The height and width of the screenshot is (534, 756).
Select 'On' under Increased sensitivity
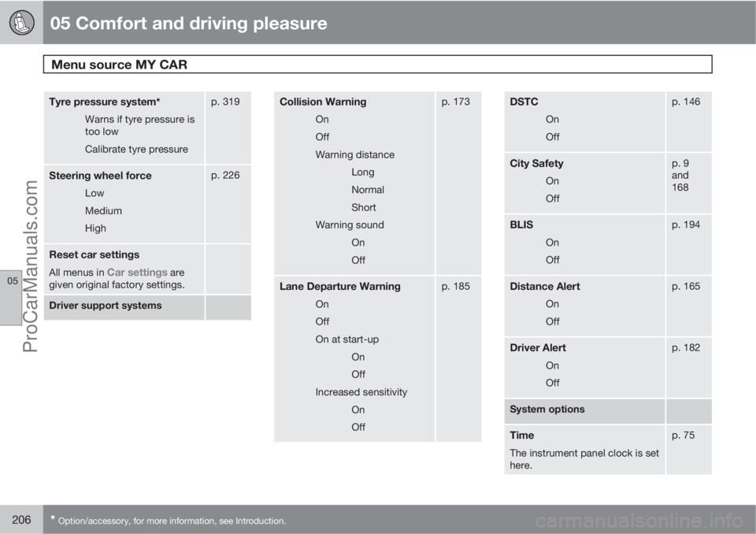pyautogui.click(x=358, y=410)
